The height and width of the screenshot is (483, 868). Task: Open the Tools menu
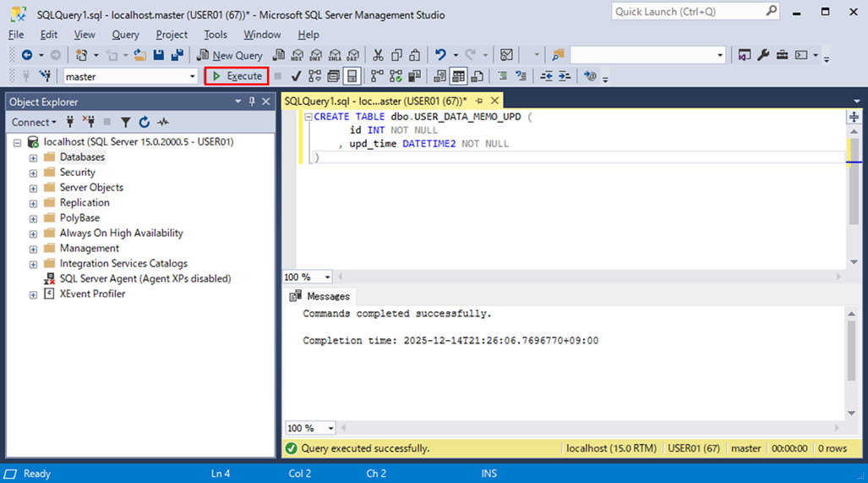[x=216, y=35]
